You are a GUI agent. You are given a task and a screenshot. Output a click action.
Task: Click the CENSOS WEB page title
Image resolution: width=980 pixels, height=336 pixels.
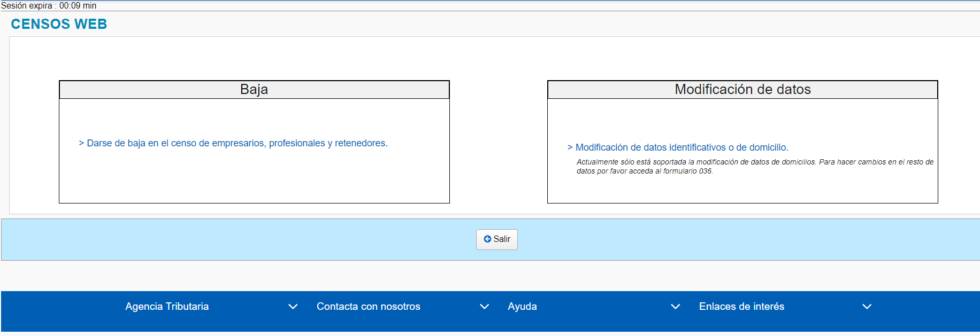click(59, 24)
